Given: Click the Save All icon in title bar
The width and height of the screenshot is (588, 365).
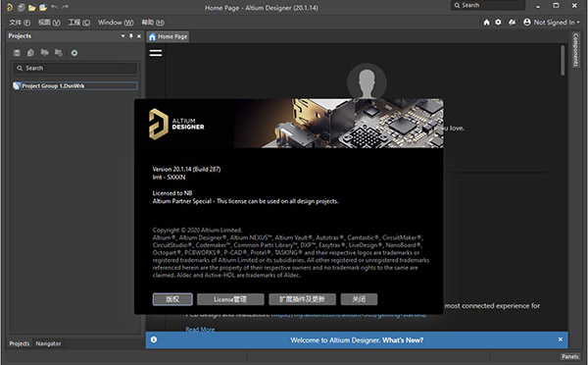Looking at the screenshot, I should click(22, 7).
